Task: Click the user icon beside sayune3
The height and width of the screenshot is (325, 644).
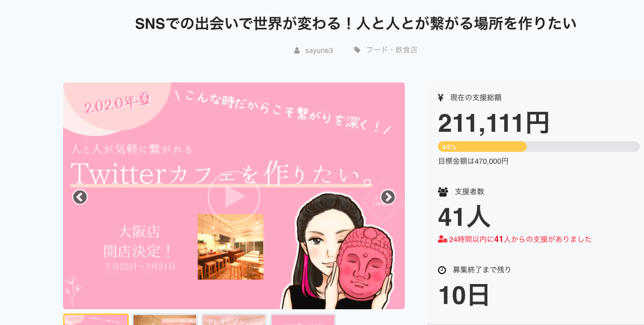Action: click(297, 50)
